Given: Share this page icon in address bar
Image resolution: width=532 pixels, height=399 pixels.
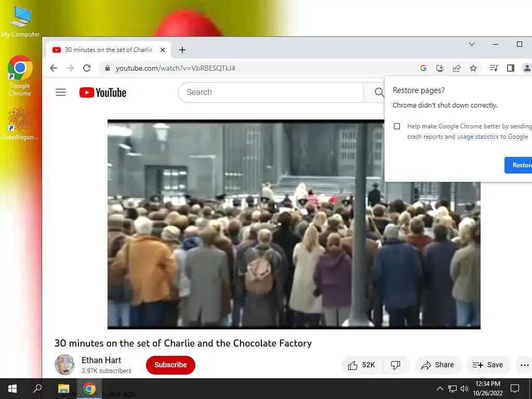Looking at the screenshot, I should (x=457, y=68).
